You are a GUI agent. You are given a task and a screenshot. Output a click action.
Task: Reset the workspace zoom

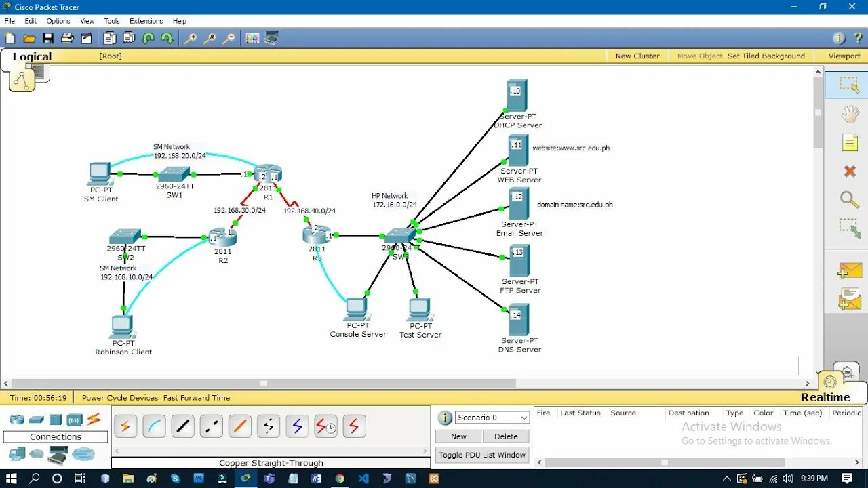(x=210, y=39)
